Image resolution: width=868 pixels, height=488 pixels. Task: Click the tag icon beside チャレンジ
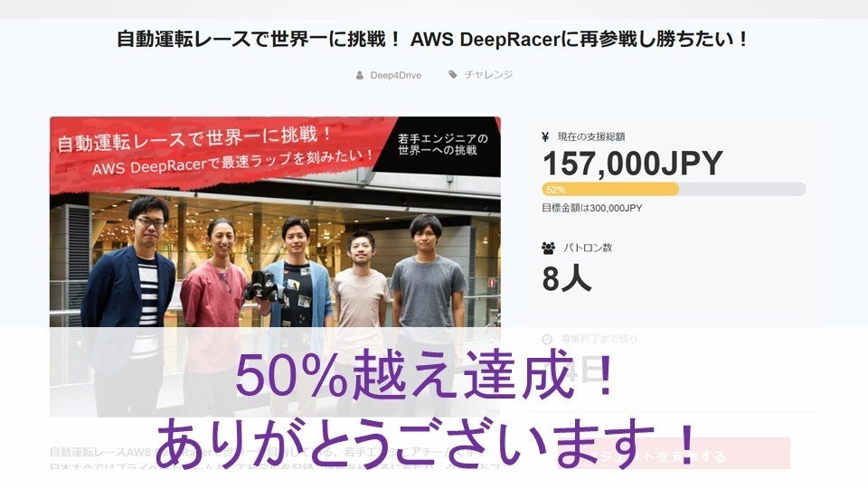pyautogui.click(x=453, y=75)
